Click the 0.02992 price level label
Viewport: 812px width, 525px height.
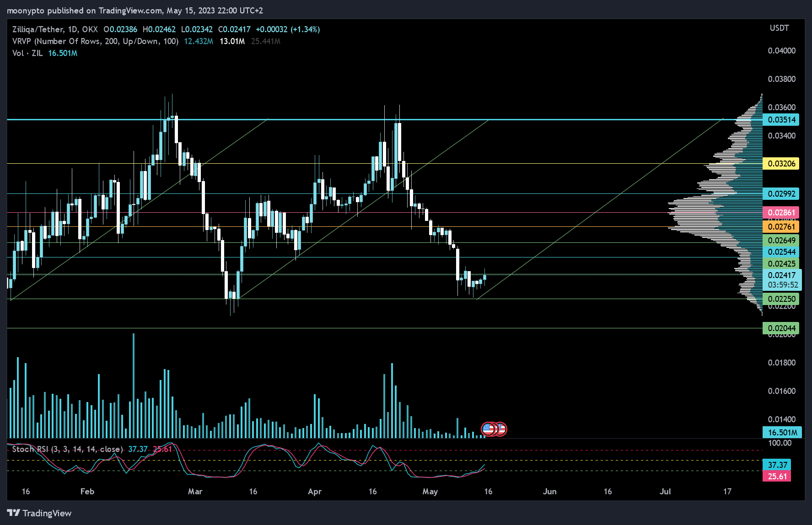click(781, 194)
